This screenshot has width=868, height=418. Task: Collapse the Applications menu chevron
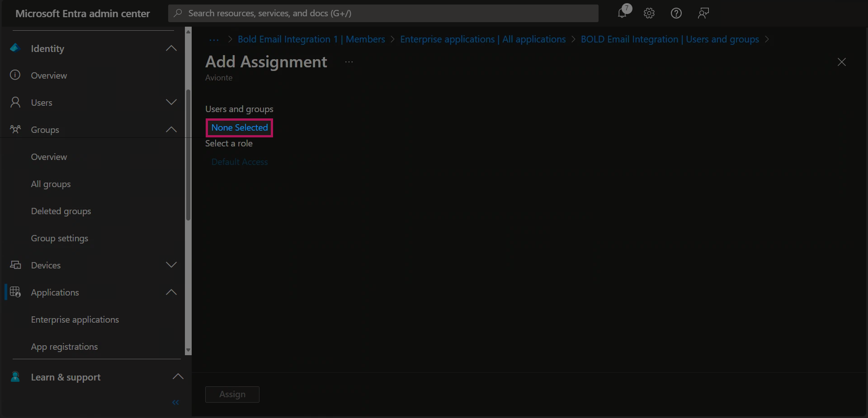pyautogui.click(x=171, y=292)
